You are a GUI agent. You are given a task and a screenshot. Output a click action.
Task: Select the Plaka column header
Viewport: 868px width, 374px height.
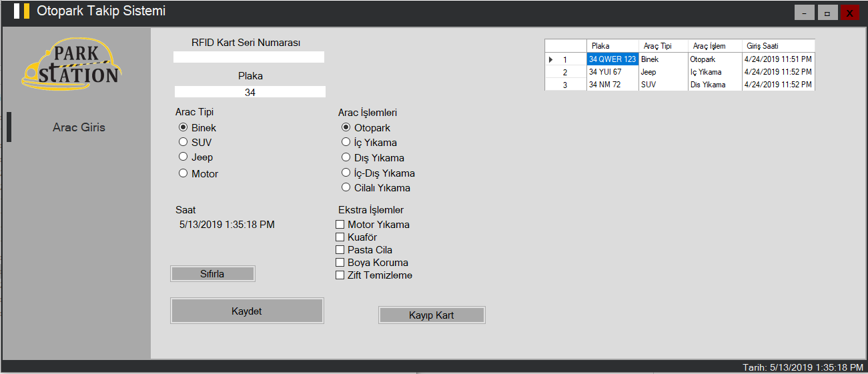[x=613, y=46]
